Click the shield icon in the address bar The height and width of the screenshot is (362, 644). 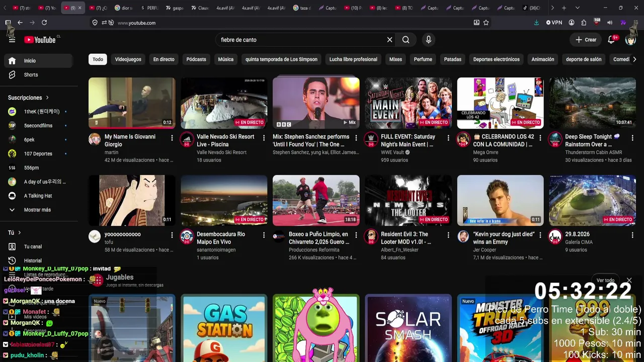pos(95,23)
